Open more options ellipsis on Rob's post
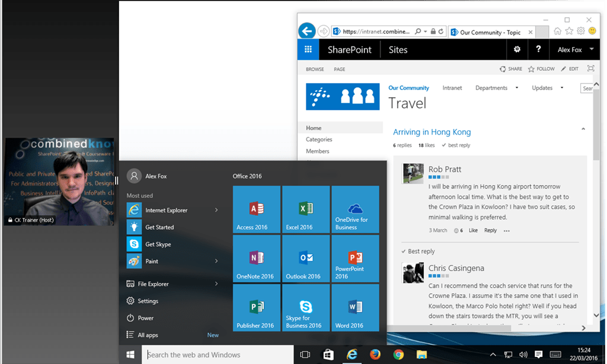The width and height of the screenshot is (607, 364). (507, 231)
